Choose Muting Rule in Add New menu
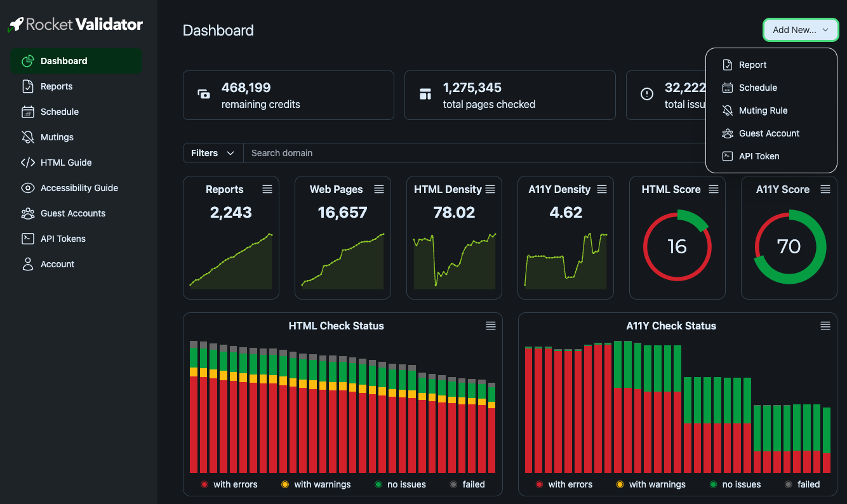The height and width of the screenshot is (504, 847). (771, 110)
